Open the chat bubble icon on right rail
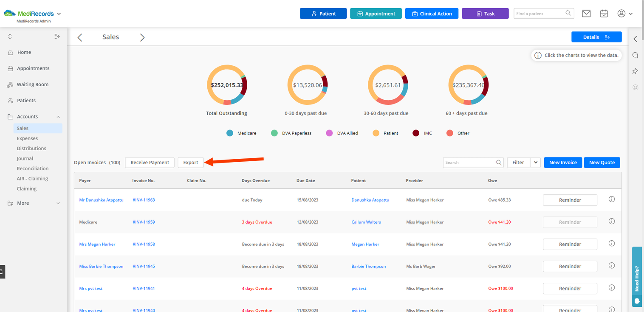 (x=636, y=55)
